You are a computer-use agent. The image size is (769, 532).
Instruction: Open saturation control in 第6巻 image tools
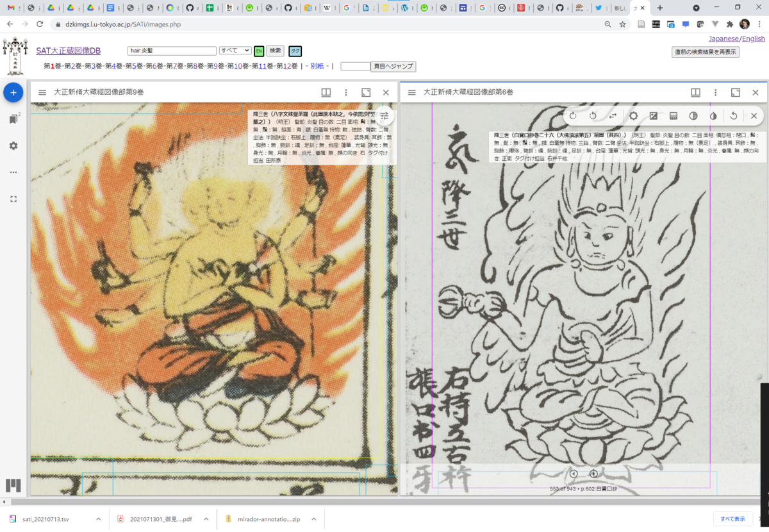674,116
